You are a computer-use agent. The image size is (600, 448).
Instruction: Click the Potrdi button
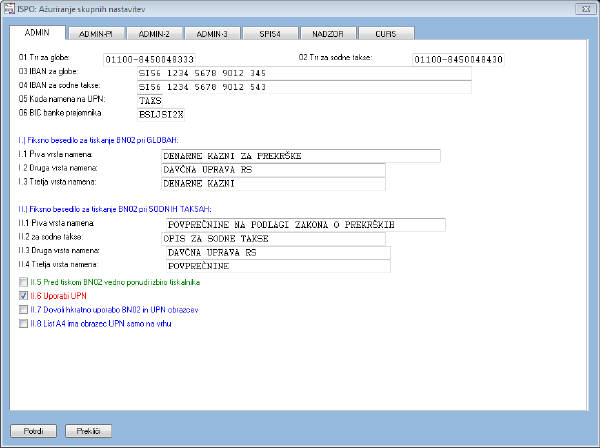click(33, 430)
